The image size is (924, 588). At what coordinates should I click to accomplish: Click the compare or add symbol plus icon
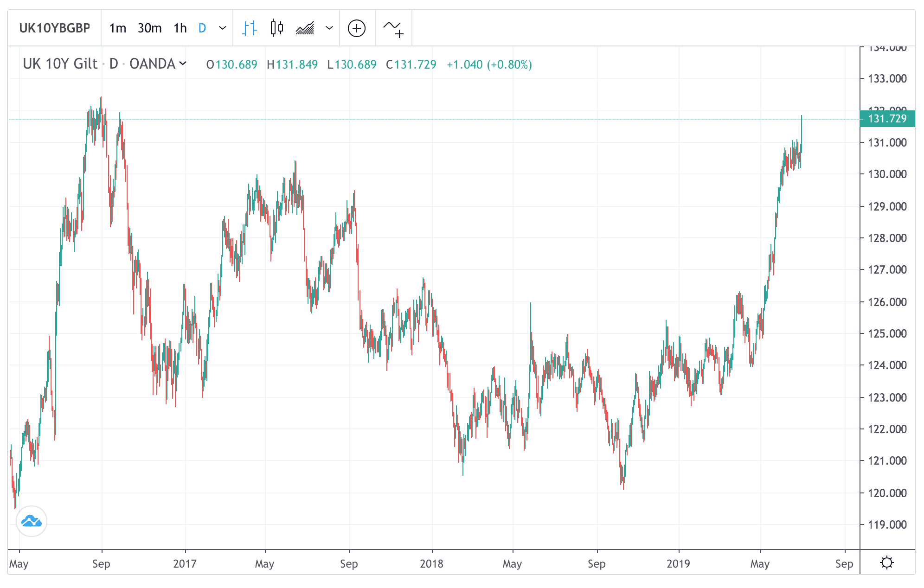357,28
